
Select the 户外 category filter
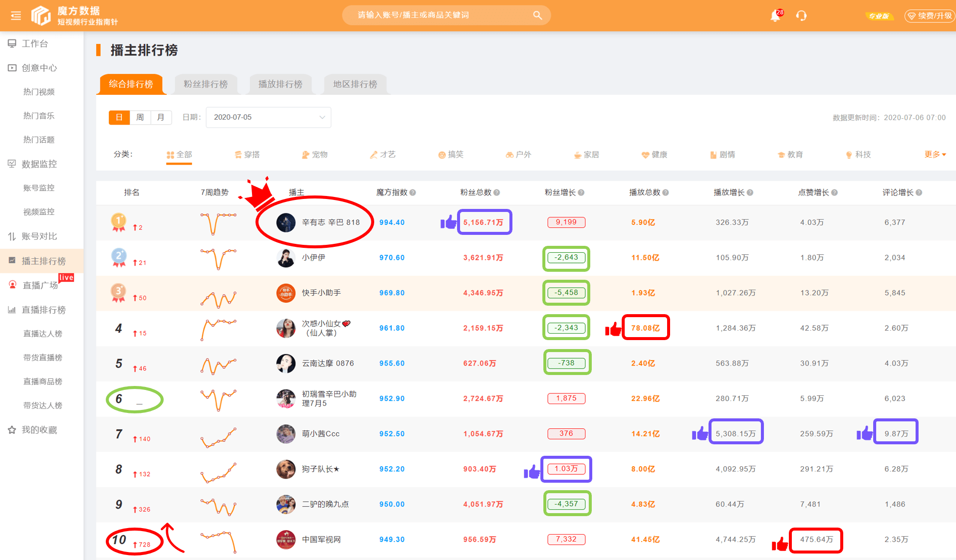click(x=518, y=155)
